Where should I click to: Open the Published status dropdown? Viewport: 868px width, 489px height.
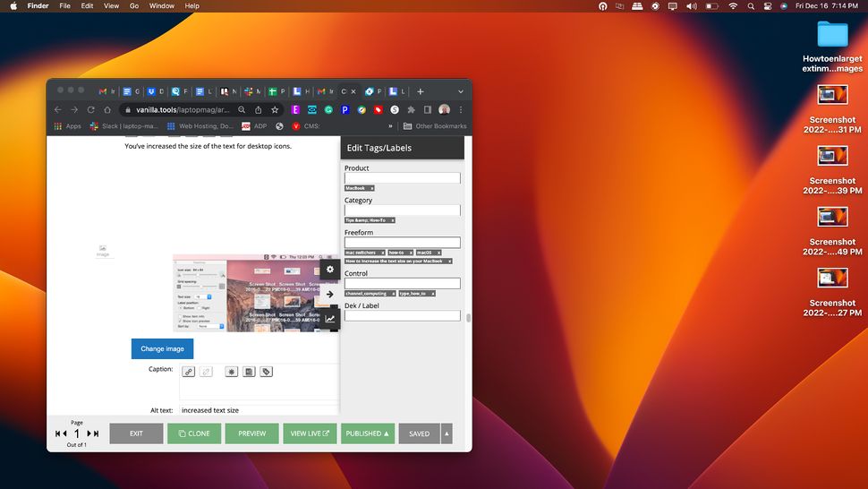(368, 433)
